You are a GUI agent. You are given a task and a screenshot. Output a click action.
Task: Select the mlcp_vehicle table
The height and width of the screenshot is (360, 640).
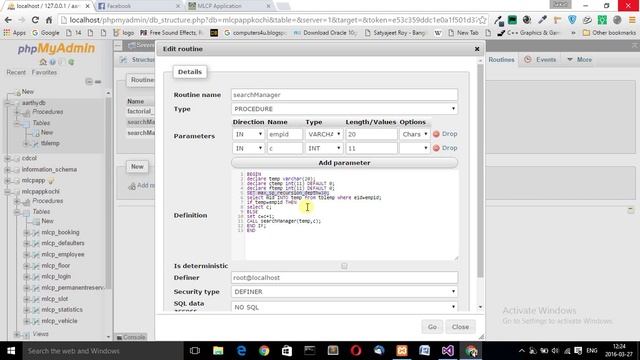tap(59, 321)
